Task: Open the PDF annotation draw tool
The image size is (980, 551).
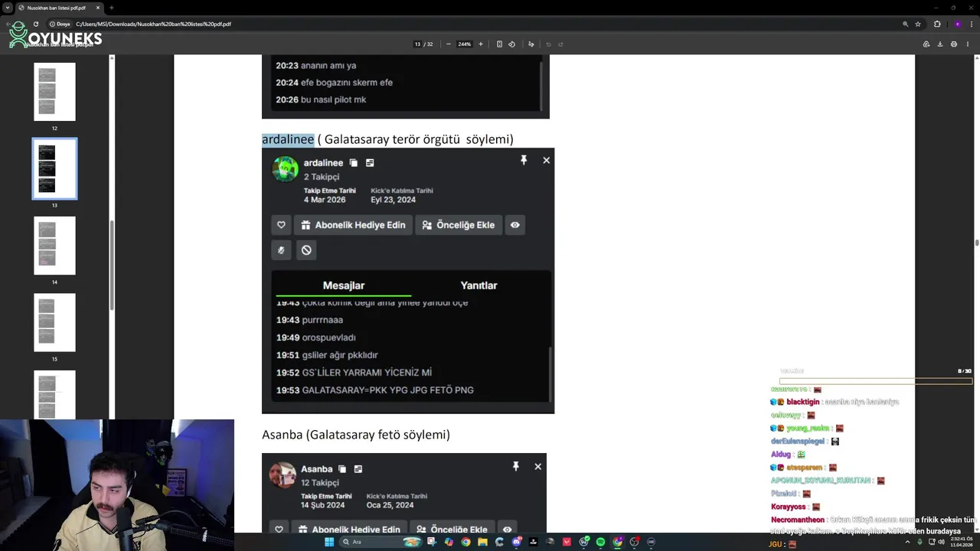Action: coord(531,44)
